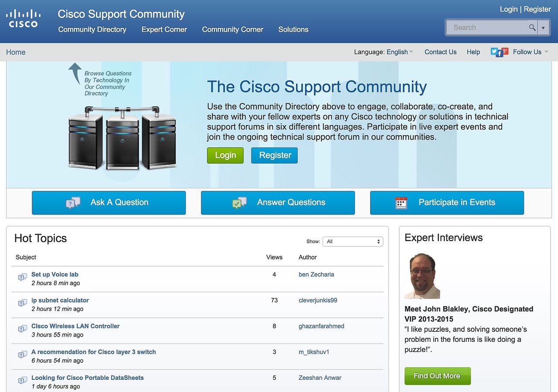Select the Solutions menu item
The width and height of the screenshot is (558, 392).
293,30
